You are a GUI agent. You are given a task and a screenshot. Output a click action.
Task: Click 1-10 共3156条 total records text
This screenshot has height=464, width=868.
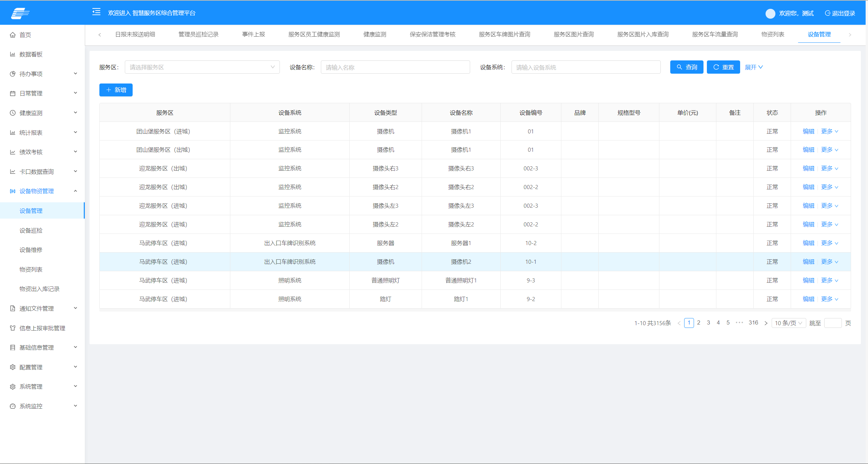[x=653, y=323]
